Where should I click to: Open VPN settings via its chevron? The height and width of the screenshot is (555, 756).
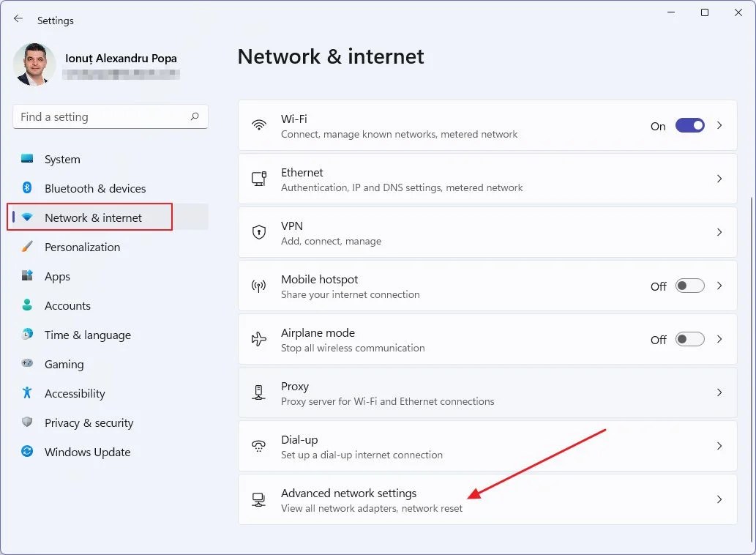(x=719, y=232)
